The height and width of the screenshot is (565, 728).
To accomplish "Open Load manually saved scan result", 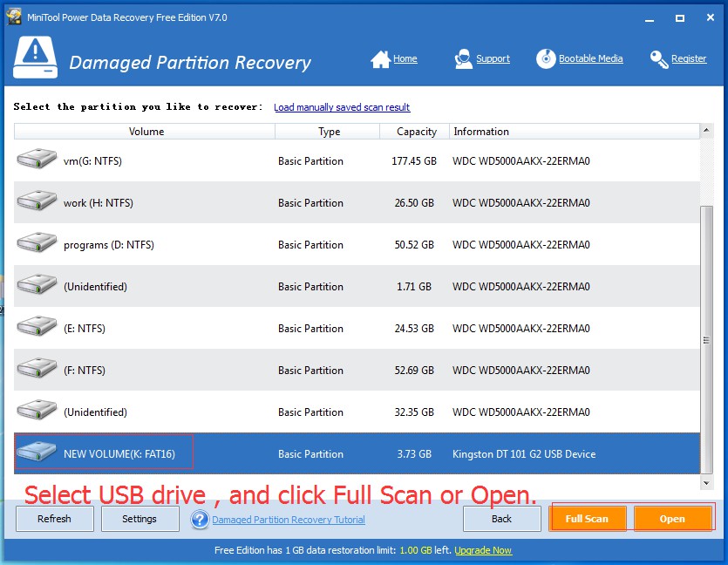I will coord(342,107).
